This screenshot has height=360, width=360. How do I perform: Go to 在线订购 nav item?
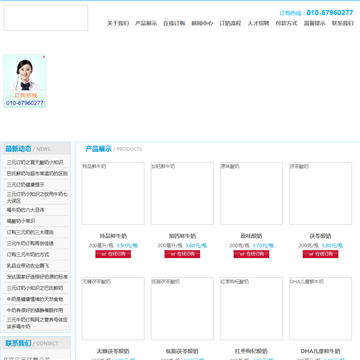click(x=174, y=23)
